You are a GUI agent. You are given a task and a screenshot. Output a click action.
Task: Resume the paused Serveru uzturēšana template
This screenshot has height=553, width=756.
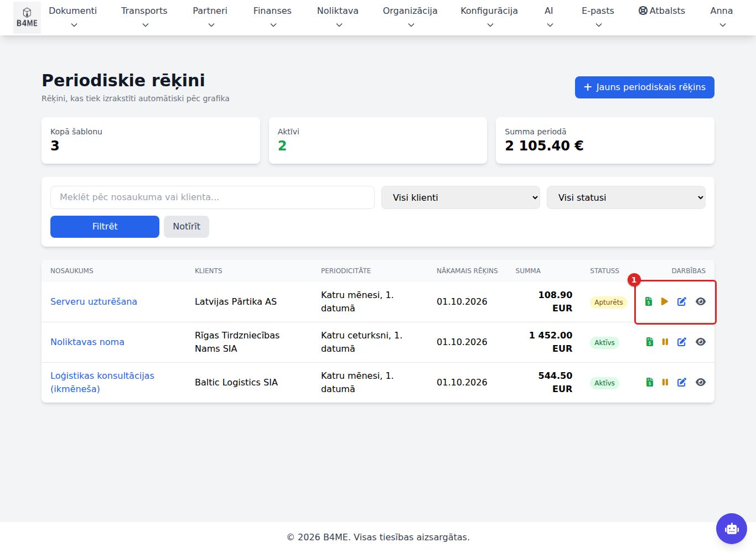click(x=665, y=301)
